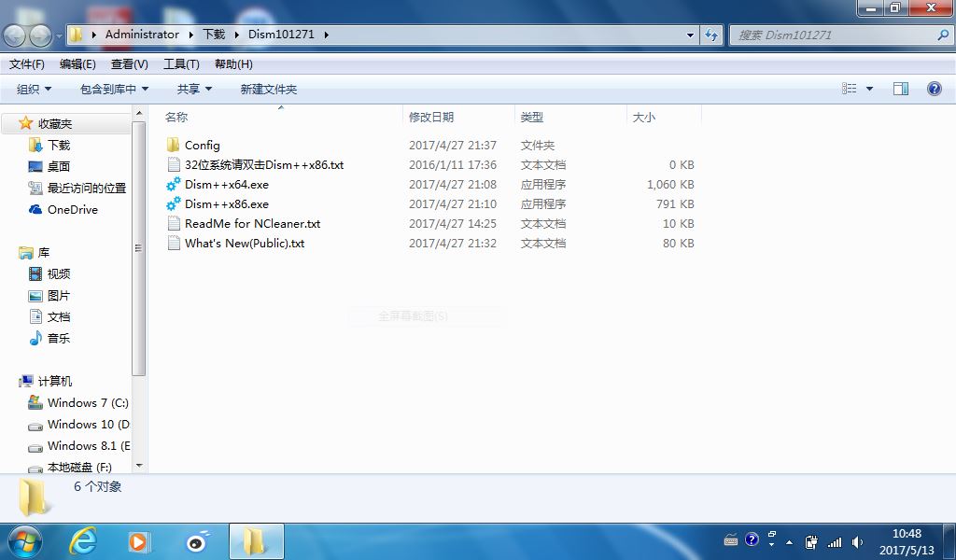Select the Config folder icon
The image size is (956, 560).
[x=173, y=145]
